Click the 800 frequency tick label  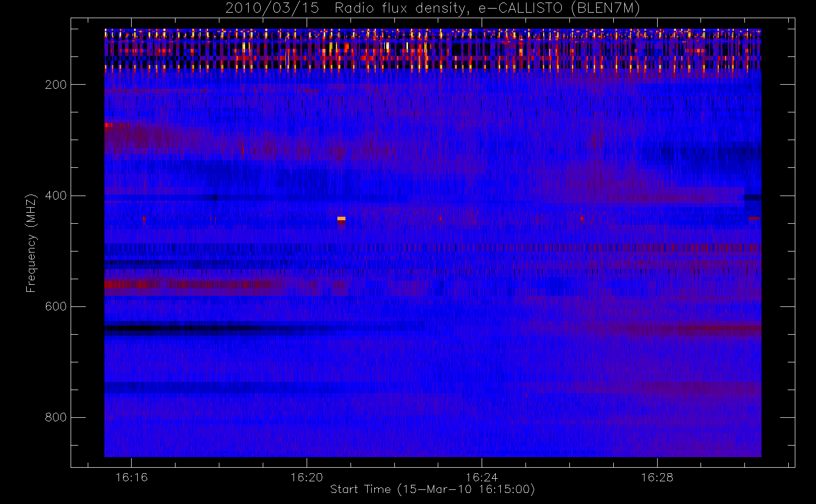tap(55, 417)
